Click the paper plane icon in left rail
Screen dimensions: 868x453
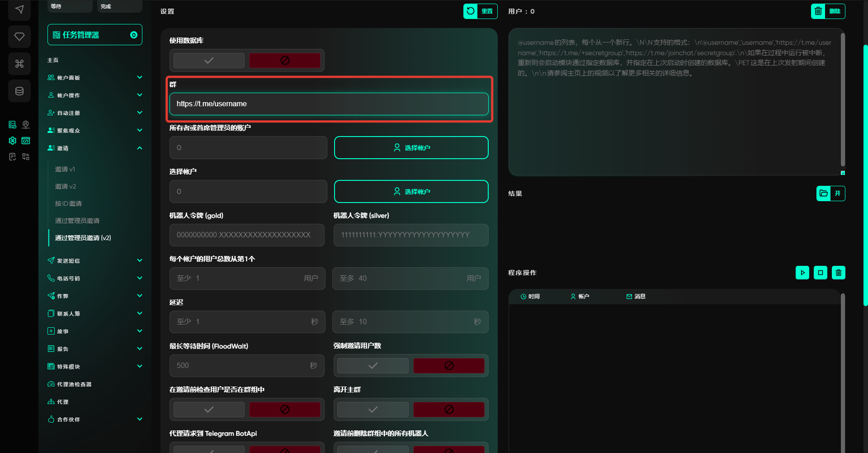pyautogui.click(x=19, y=9)
